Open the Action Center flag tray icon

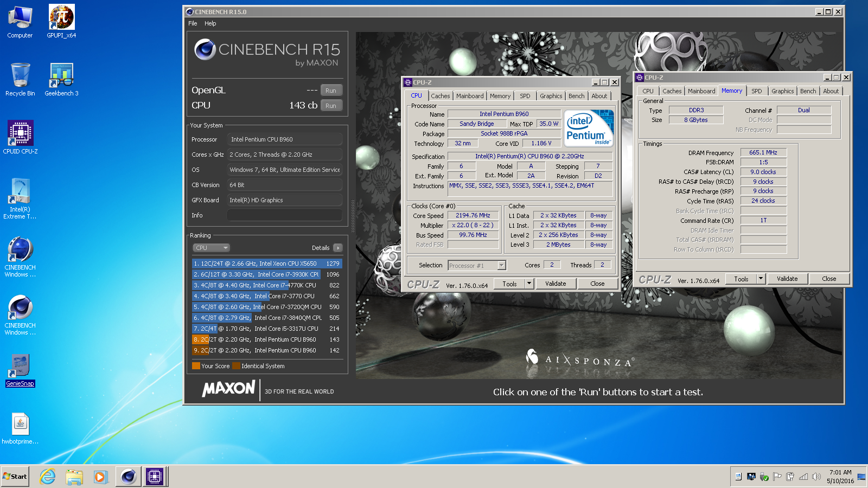click(x=777, y=477)
